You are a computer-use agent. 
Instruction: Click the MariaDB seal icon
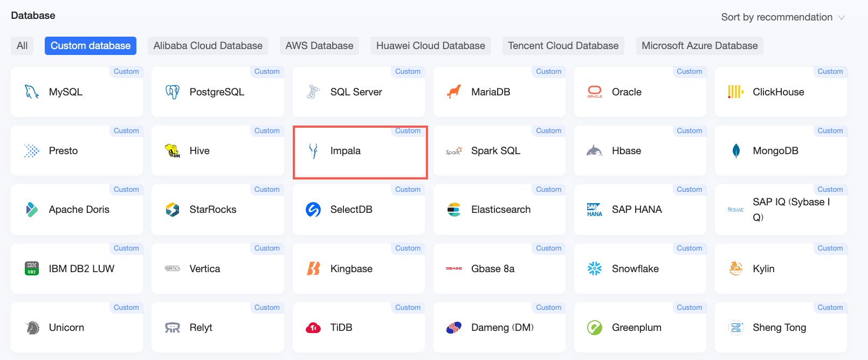pos(454,92)
